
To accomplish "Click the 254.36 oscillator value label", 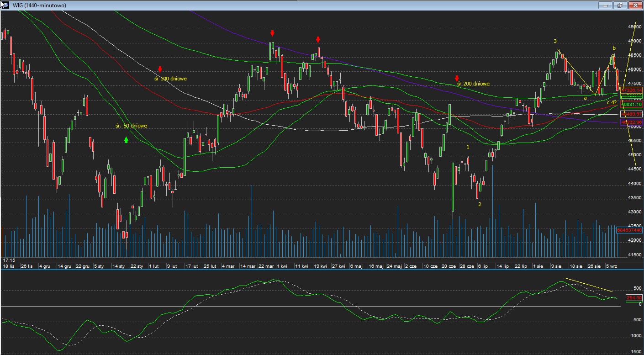I will (x=633, y=298).
